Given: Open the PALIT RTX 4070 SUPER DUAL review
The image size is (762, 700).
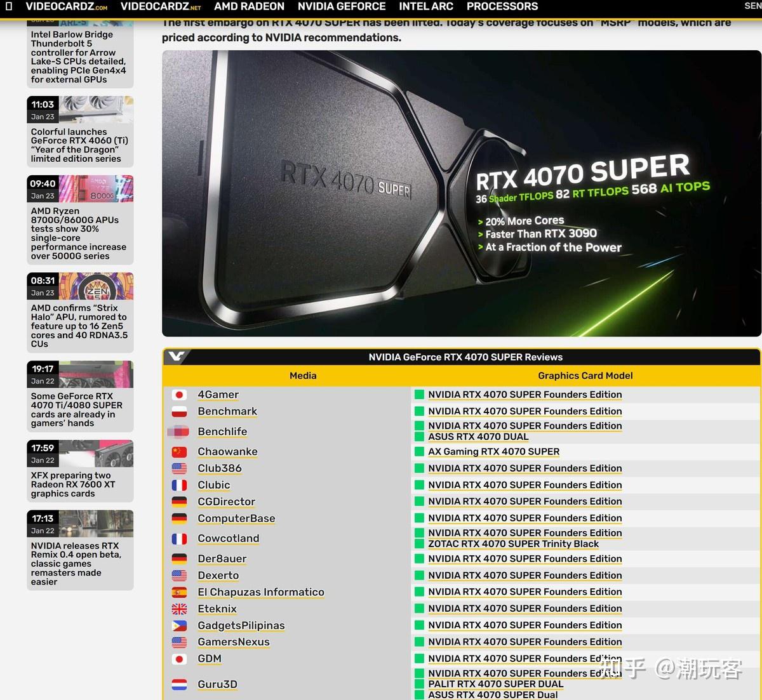Looking at the screenshot, I should point(495,684).
